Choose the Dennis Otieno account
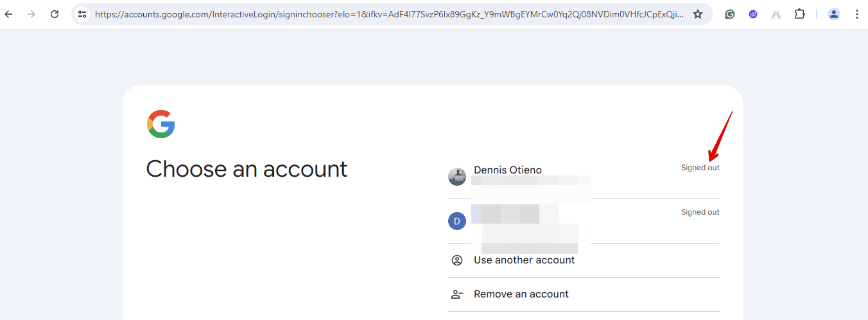This screenshot has width=868, height=320. [x=584, y=177]
